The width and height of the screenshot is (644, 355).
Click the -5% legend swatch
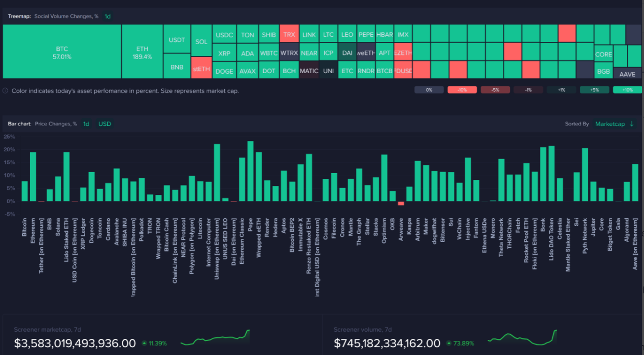click(495, 90)
